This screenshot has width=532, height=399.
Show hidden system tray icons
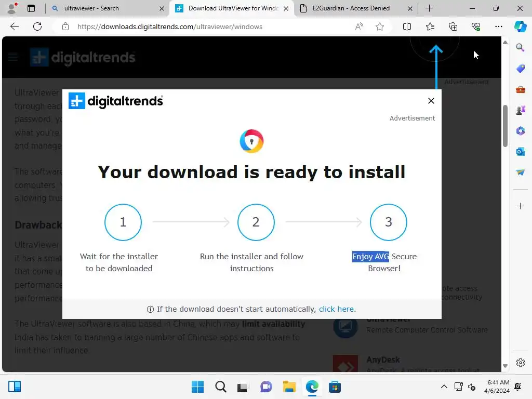[444, 387]
